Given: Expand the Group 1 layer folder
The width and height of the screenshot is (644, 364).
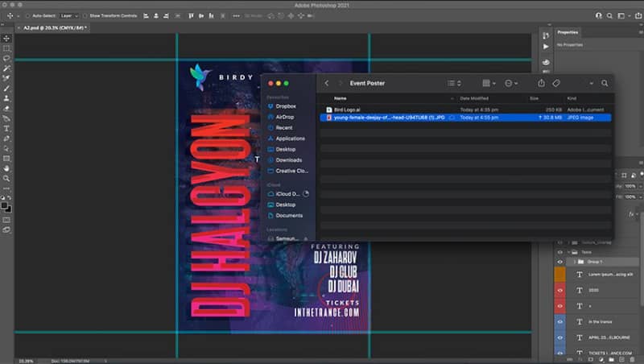Looking at the screenshot, I should click(575, 262).
